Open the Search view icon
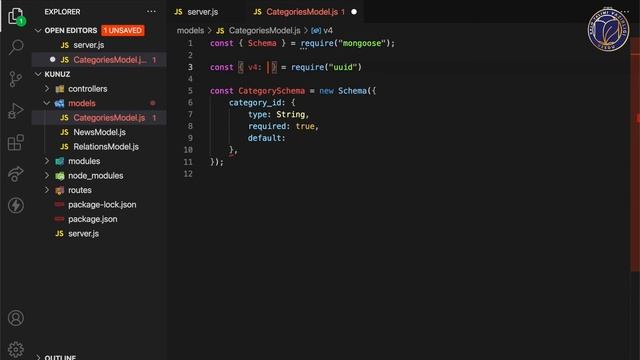The image size is (640, 360). (16, 47)
